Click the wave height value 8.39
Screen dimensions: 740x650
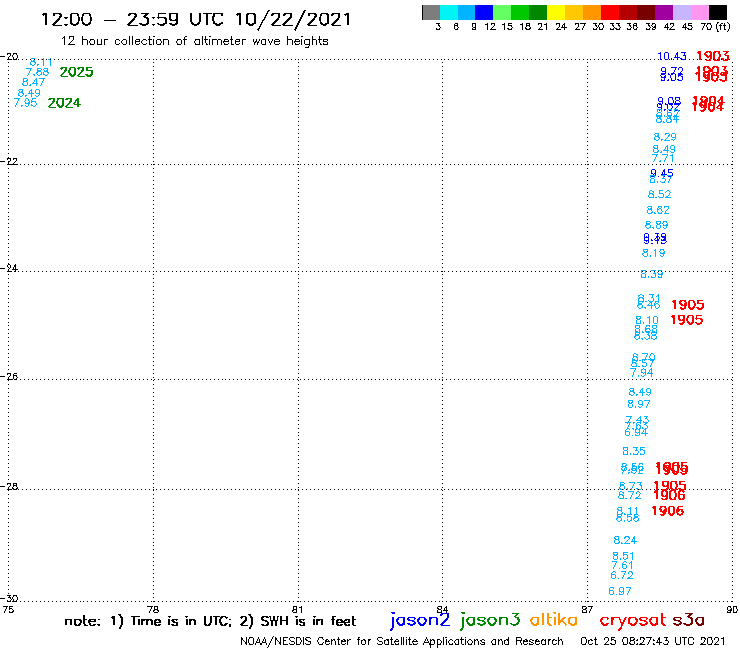[652, 274]
